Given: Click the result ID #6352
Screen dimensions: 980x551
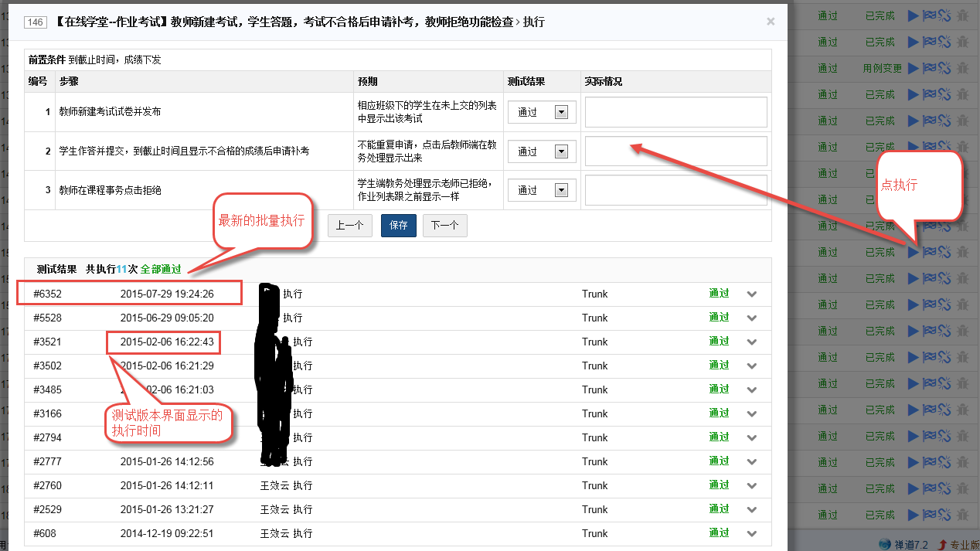Looking at the screenshot, I should [47, 294].
